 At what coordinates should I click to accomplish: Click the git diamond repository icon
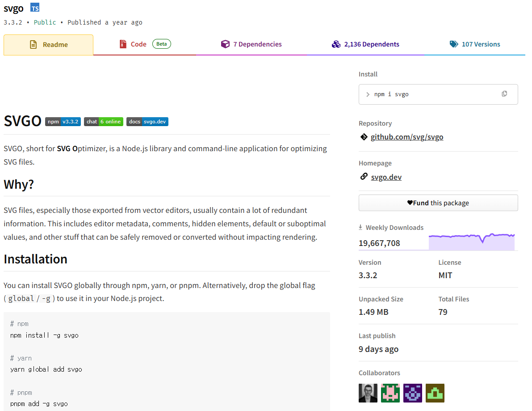(364, 137)
